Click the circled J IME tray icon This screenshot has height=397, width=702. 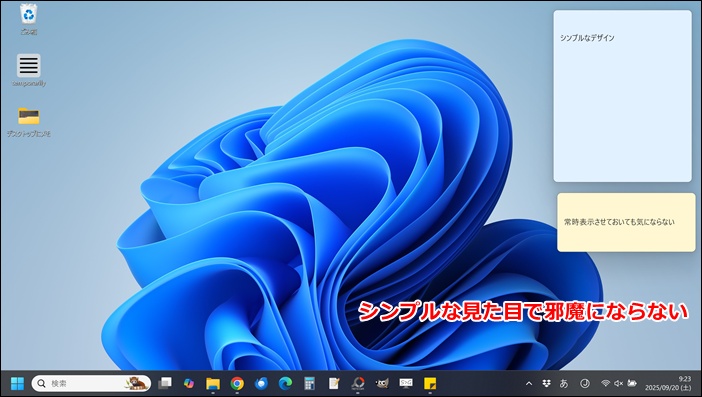click(584, 384)
